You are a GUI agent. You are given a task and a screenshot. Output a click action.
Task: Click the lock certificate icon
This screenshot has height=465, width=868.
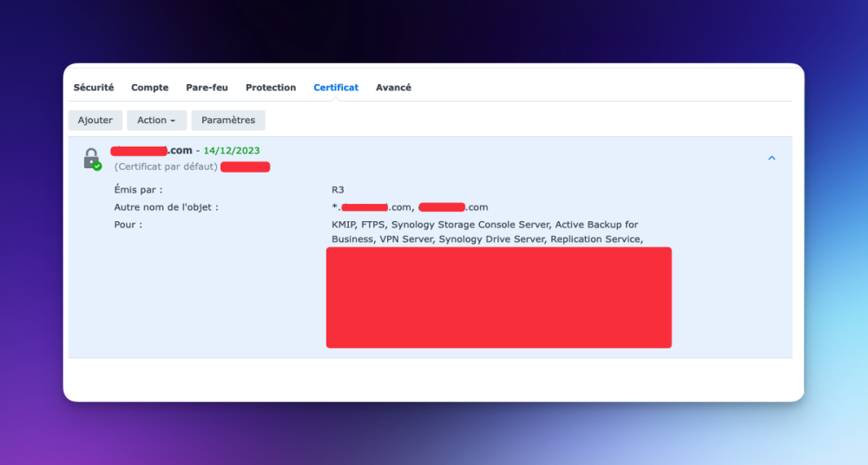click(91, 159)
